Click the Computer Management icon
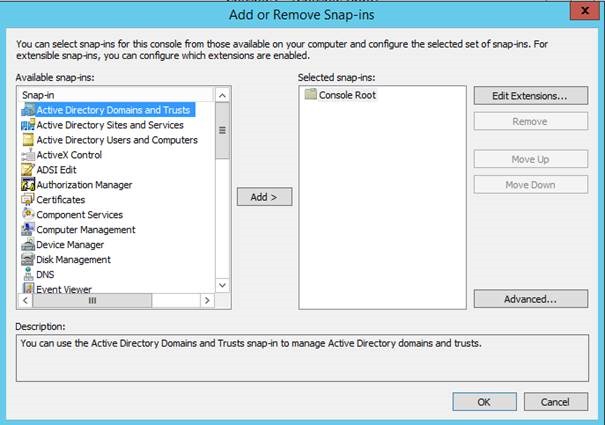605x425 pixels. (x=28, y=230)
